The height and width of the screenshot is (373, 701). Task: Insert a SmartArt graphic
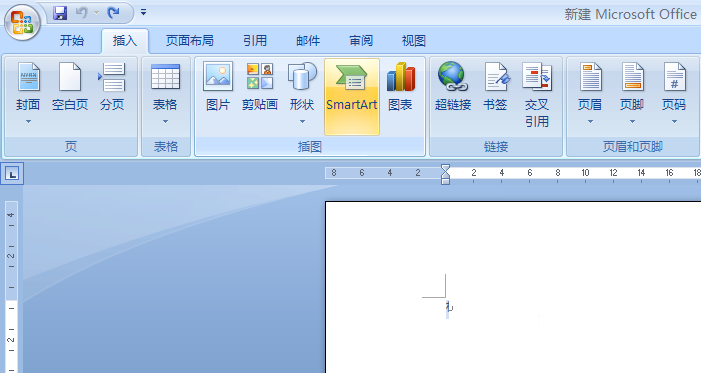(352, 97)
